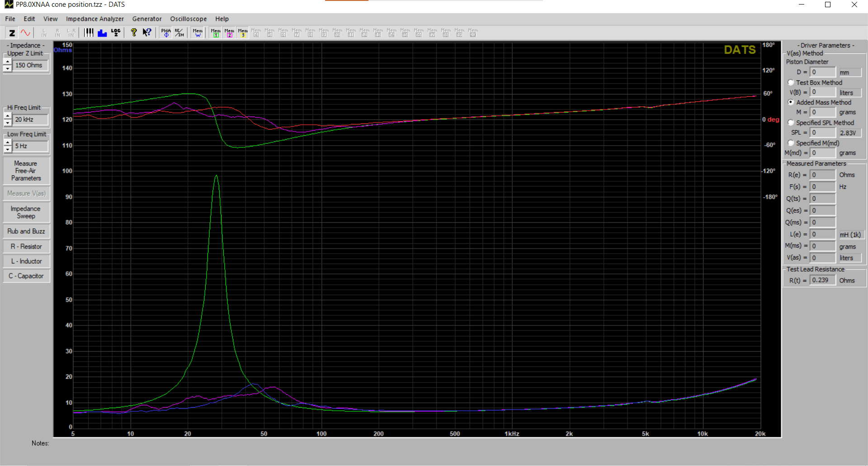
Task: Click the Mem 4 memory slot icon
Action: click(x=256, y=33)
